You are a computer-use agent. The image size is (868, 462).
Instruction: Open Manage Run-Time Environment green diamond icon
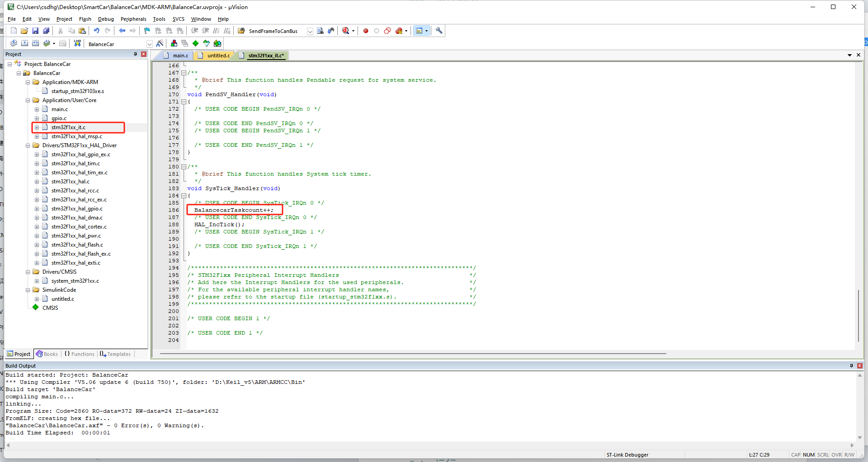[196, 43]
